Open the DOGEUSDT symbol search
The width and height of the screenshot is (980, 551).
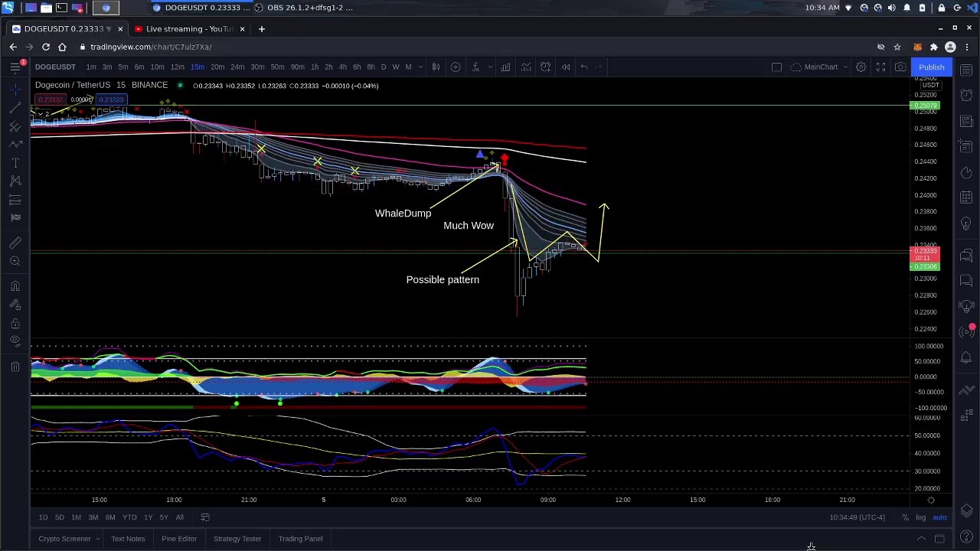(x=55, y=67)
